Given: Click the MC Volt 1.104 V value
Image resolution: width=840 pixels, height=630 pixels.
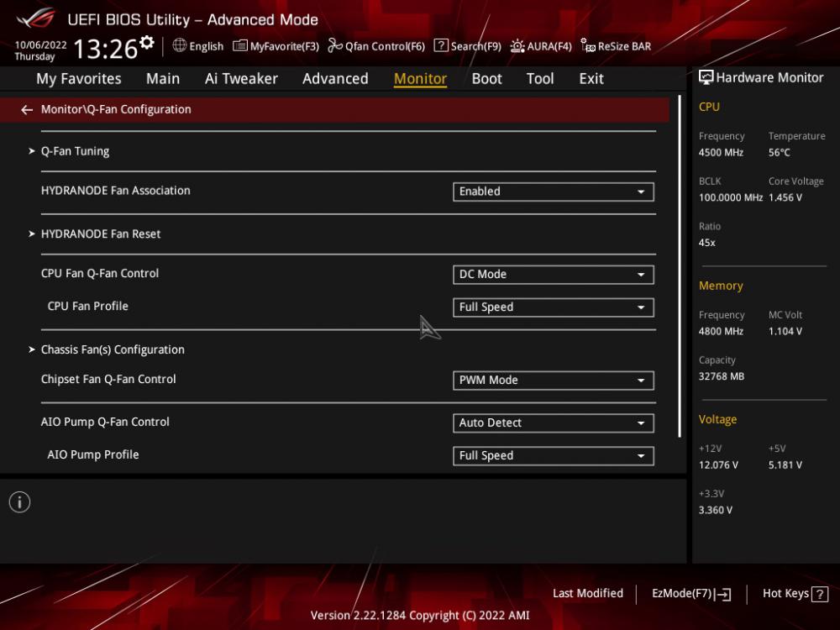Looking at the screenshot, I should pyautogui.click(x=785, y=332).
